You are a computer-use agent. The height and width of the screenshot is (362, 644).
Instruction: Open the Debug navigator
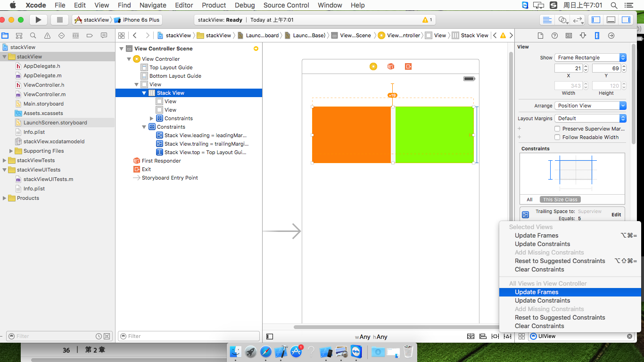(75, 35)
